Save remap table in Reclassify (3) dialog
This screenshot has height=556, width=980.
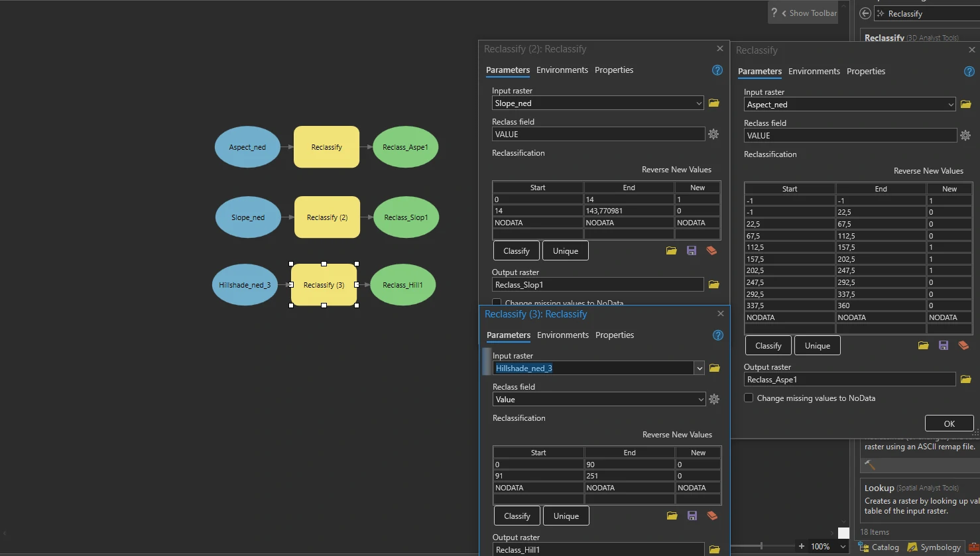click(x=692, y=516)
